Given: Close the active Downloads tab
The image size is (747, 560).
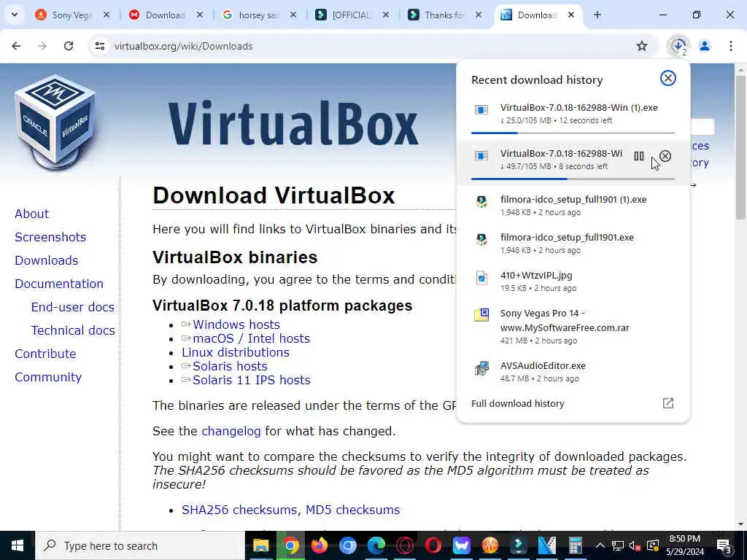Looking at the screenshot, I should (x=570, y=15).
